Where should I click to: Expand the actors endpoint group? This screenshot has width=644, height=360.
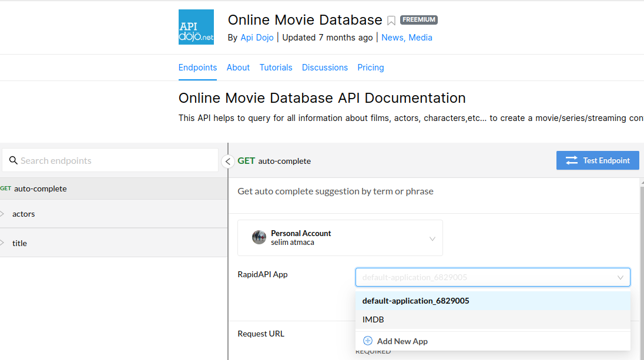point(114,214)
